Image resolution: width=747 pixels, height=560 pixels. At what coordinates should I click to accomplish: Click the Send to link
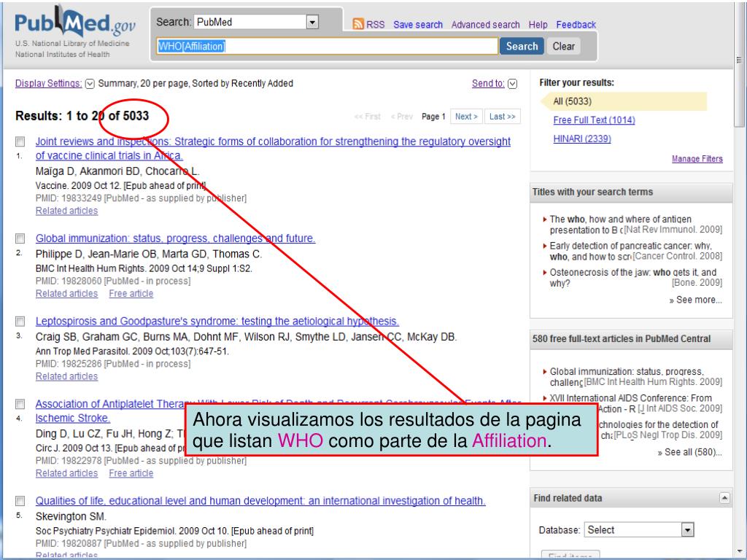point(488,83)
